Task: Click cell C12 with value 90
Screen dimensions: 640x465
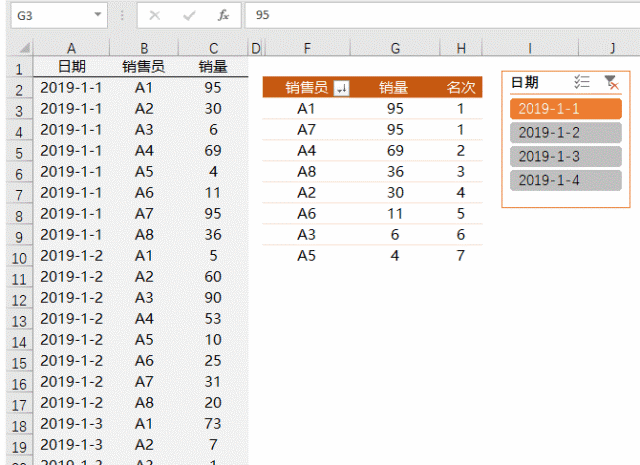Action: pyautogui.click(x=213, y=298)
